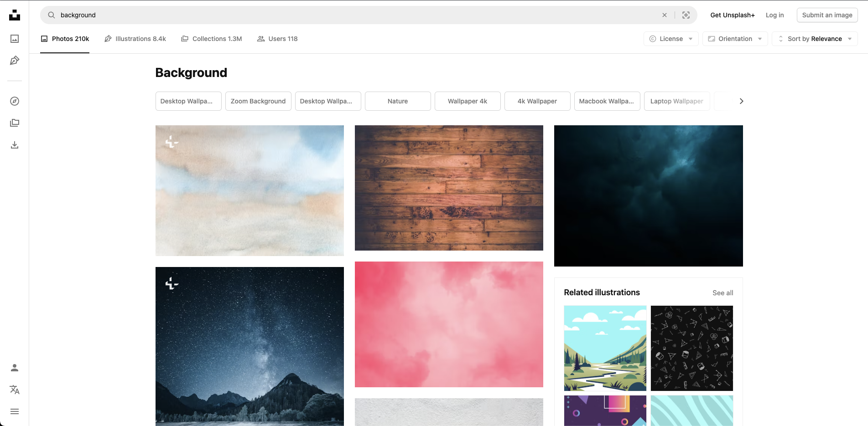868x426 pixels.
Task: Open the Milky Way mountain photo
Action: pyautogui.click(x=249, y=346)
